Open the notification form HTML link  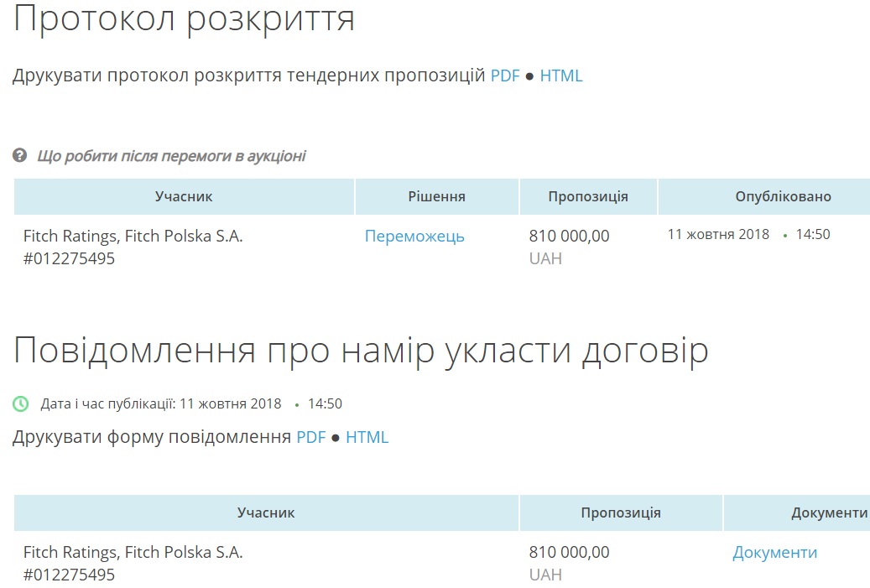coord(367,438)
